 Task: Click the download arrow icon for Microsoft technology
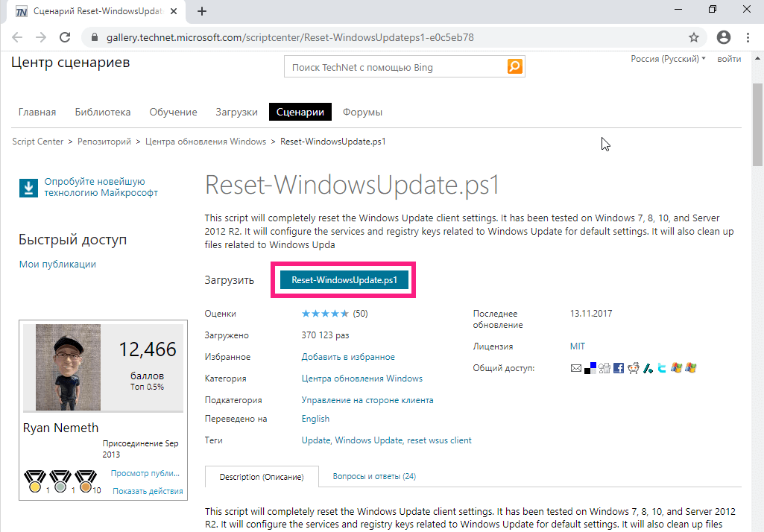[x=28, y=187]
